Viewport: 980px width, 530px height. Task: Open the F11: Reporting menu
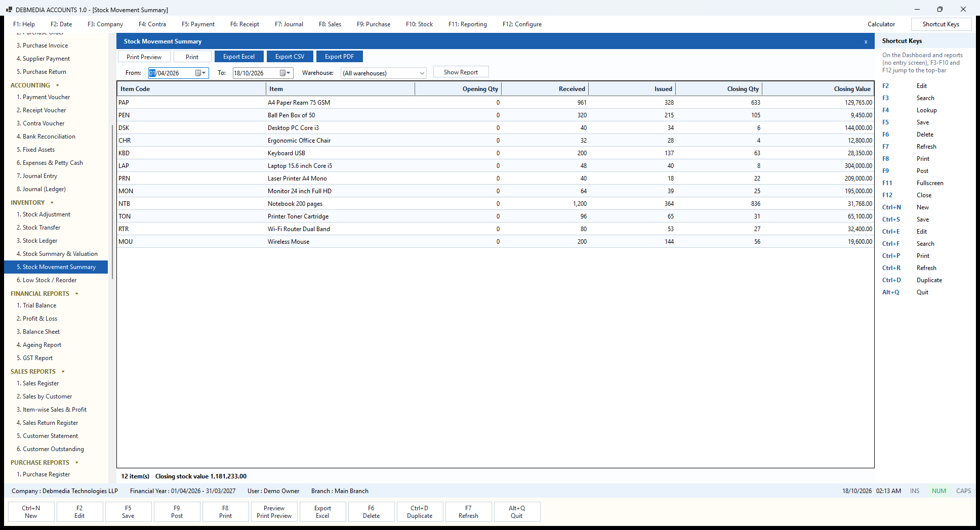467,24
